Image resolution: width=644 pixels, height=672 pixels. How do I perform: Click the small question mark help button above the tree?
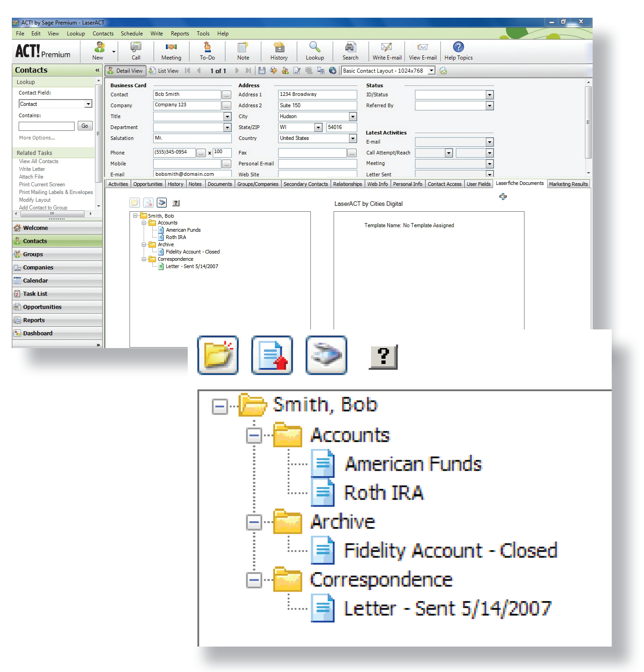pyautogui.click(x=176, y=203)
